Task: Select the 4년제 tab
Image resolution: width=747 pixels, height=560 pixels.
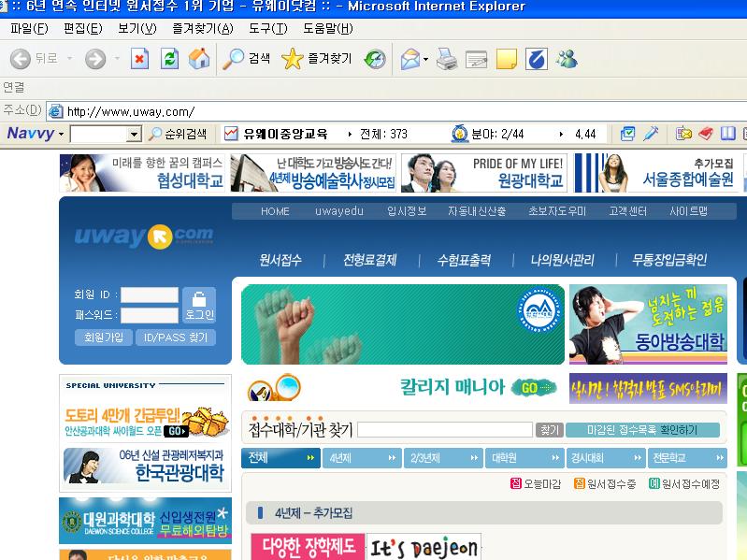Action: tap(362, 458)
